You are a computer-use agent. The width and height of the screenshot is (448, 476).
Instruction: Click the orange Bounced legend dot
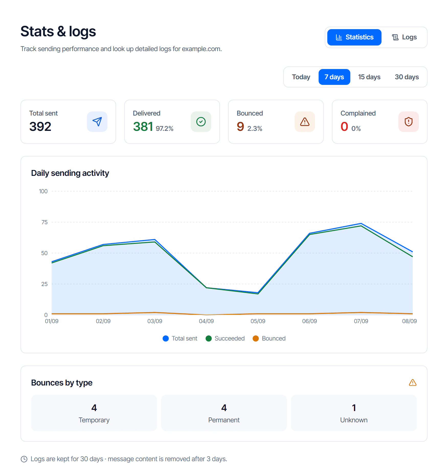click(x=256, y=338)
